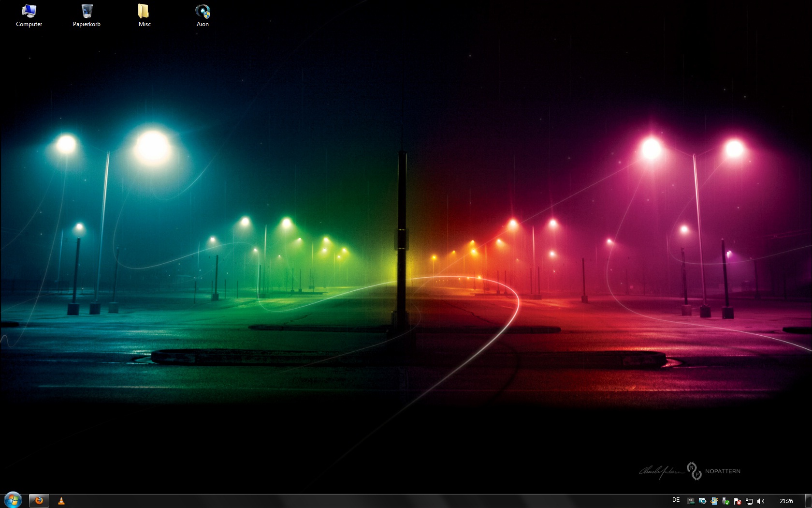Open the Misc folder
Screen dimensions: 812x508
point(144,15)
